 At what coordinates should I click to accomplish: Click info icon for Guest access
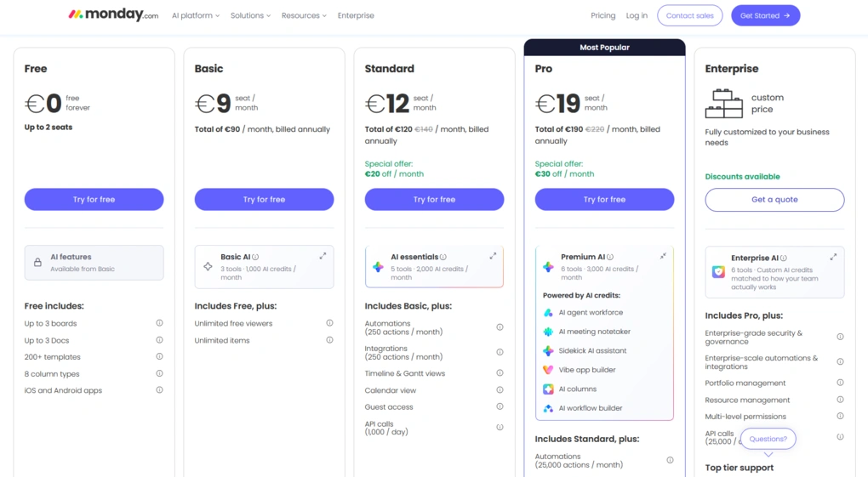pyautogui.click(x=500, y=406)
